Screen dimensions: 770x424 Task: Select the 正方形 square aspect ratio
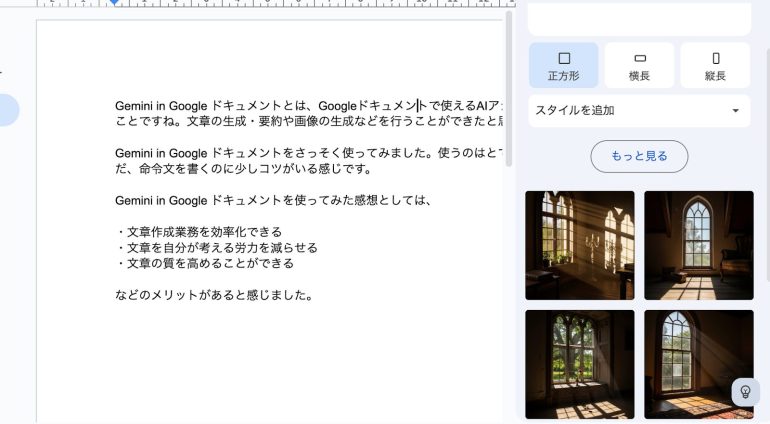[563, 65]
